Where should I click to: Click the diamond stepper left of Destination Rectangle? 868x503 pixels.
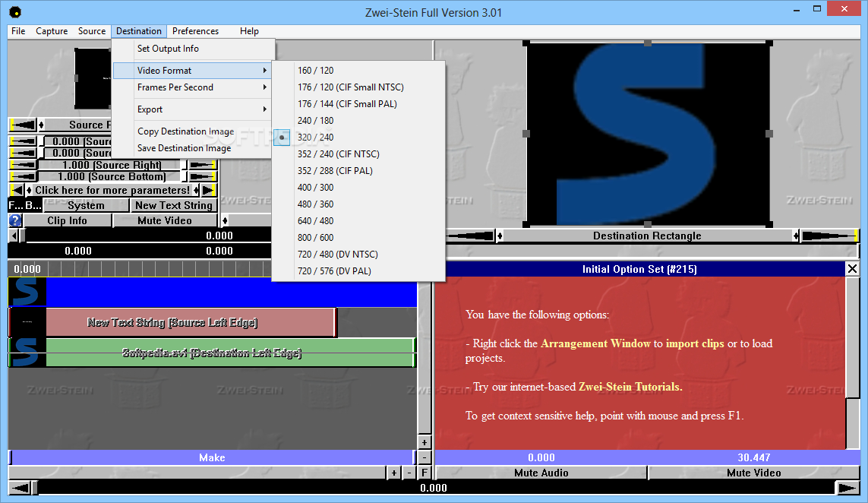point(500,236)
